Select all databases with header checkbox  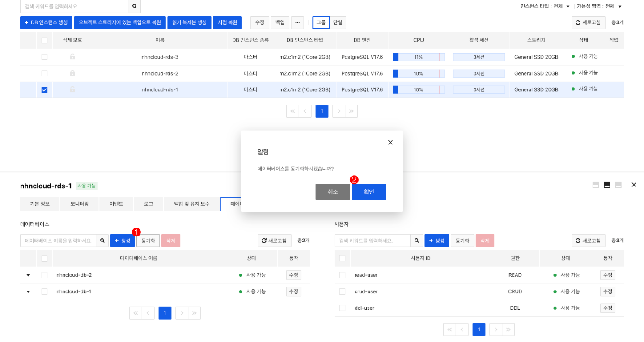click(44, 258)
